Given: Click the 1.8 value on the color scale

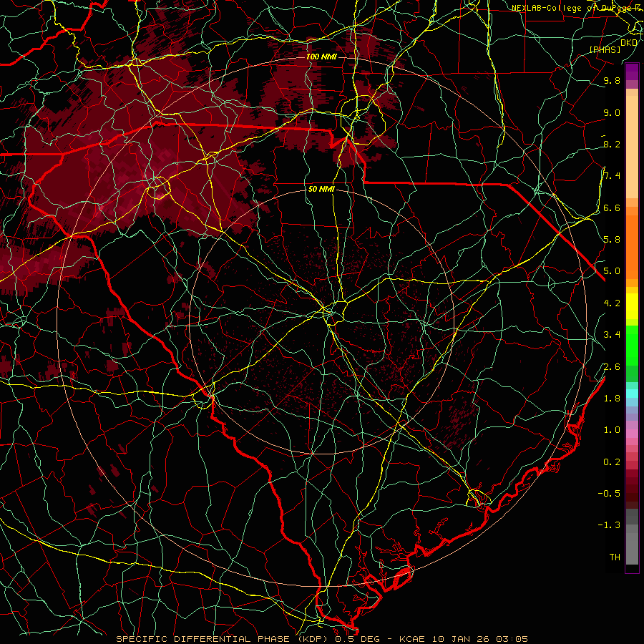Looking at the screenshot, I should click(612, 399).
